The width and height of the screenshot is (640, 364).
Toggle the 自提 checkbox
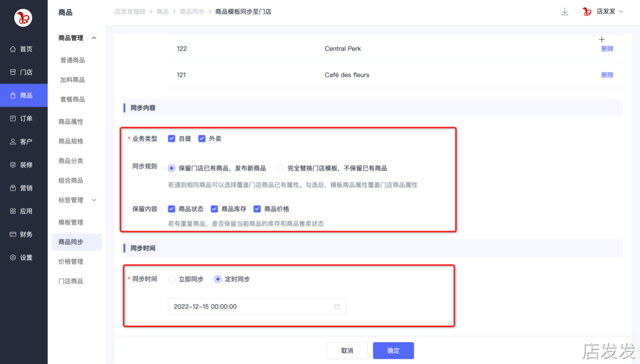tap(172, 139)
